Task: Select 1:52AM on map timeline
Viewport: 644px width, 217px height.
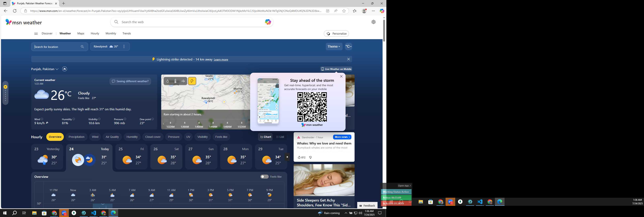Action: tap(242, 125)
